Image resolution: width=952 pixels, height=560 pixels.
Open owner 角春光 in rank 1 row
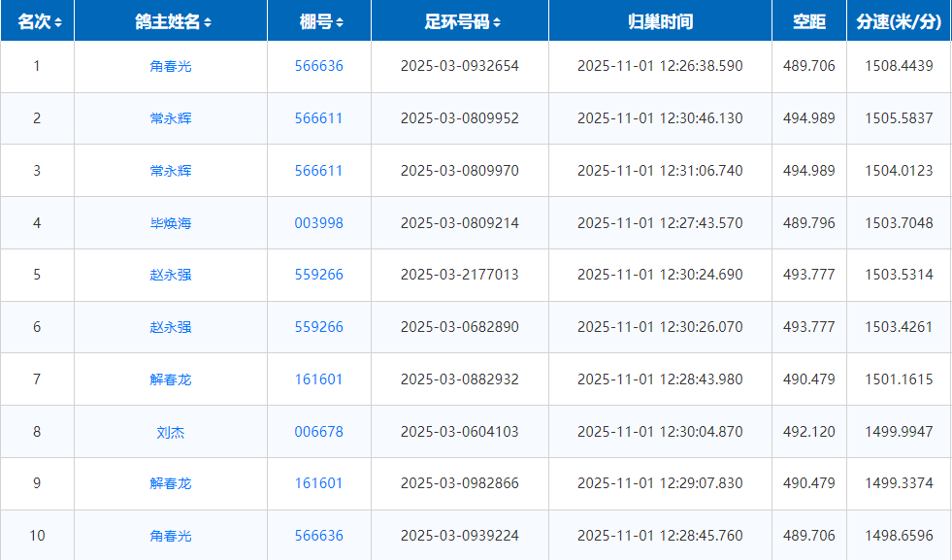[171, 66]
